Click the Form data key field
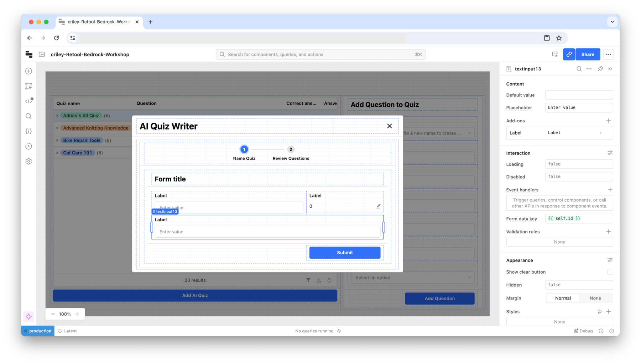This screenshot has width=641, height=364. (579, 218)
